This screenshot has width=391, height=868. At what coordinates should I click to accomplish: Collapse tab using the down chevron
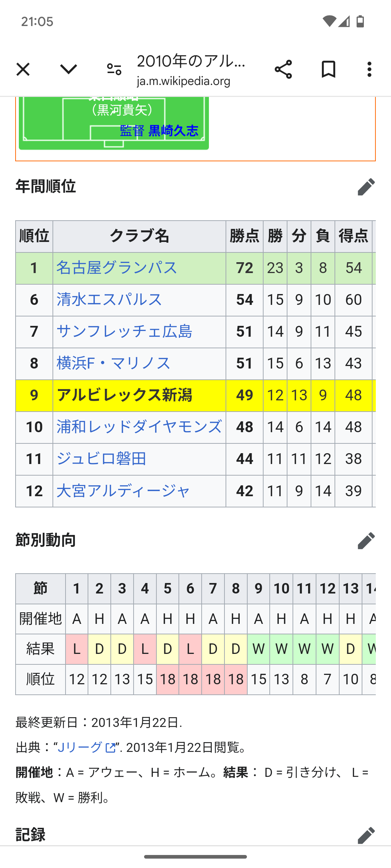(x=68, y=69)
